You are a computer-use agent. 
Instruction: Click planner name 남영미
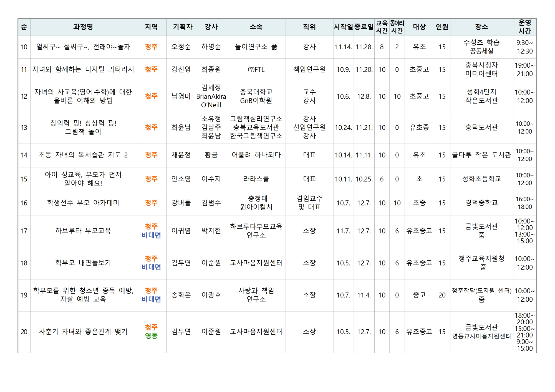pos(181,96)
